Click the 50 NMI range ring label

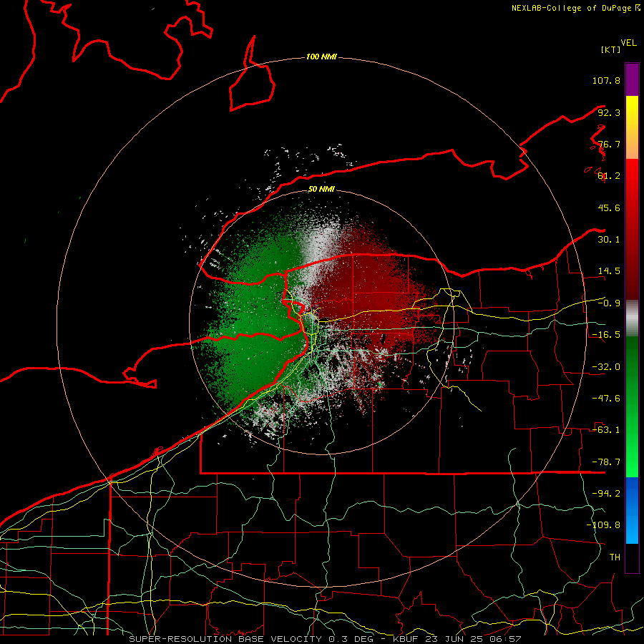click(321, 190)
